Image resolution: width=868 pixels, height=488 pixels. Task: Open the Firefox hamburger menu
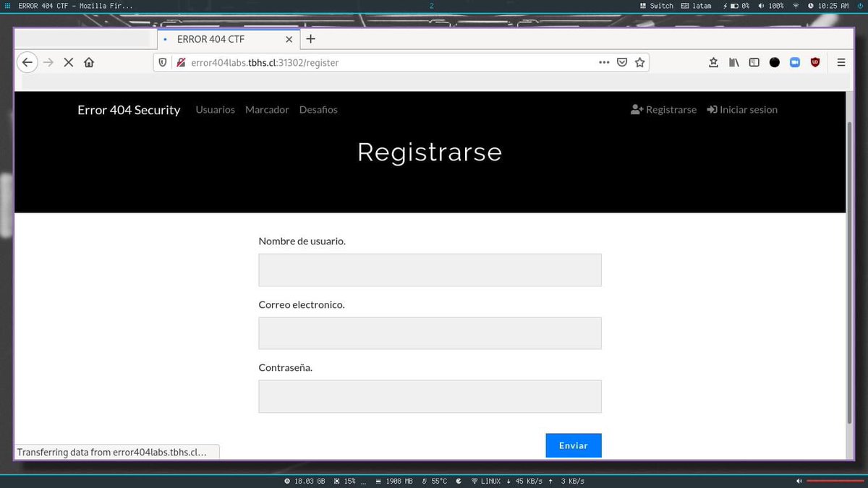click(x=841, y=63)
